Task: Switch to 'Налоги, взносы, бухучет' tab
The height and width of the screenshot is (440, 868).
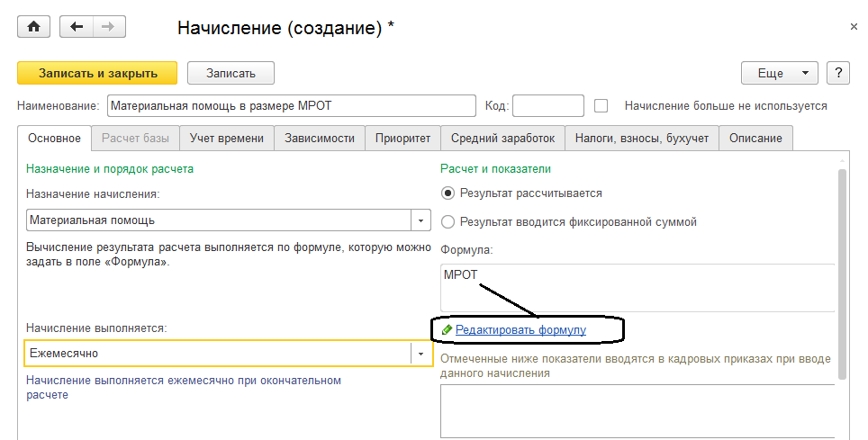Action: point(643,138)
